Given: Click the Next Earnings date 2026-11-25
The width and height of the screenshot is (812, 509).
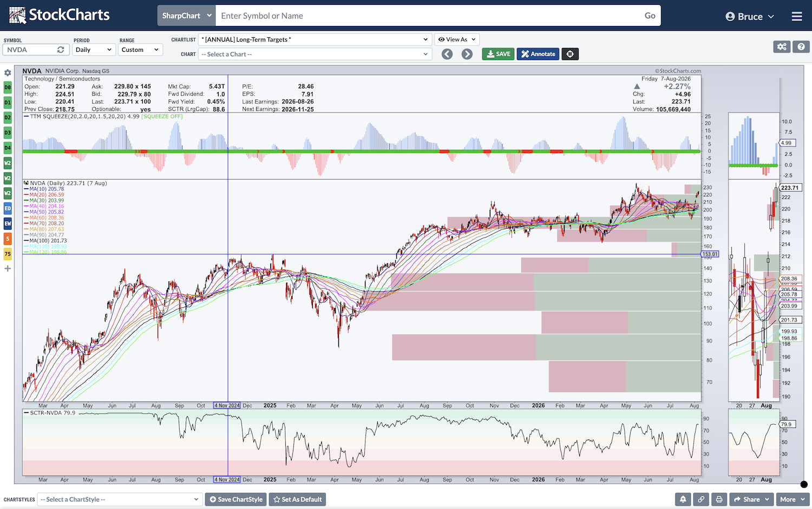Looking at the screenshot, I should 298,109.
